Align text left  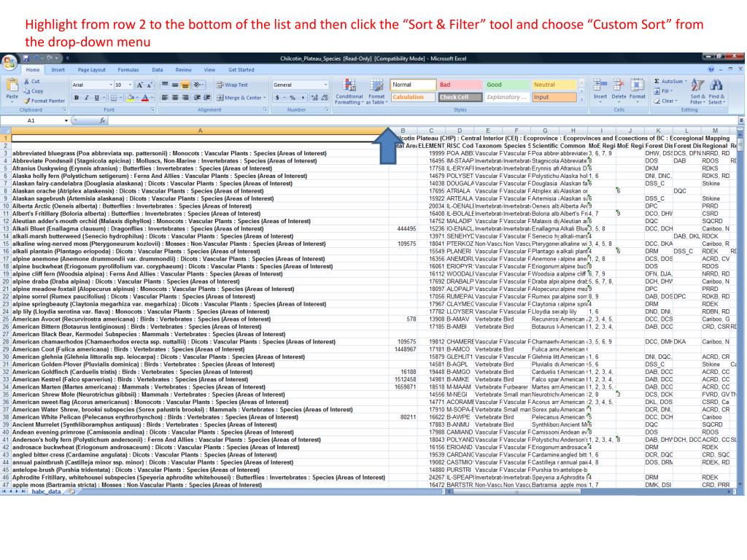165,98
